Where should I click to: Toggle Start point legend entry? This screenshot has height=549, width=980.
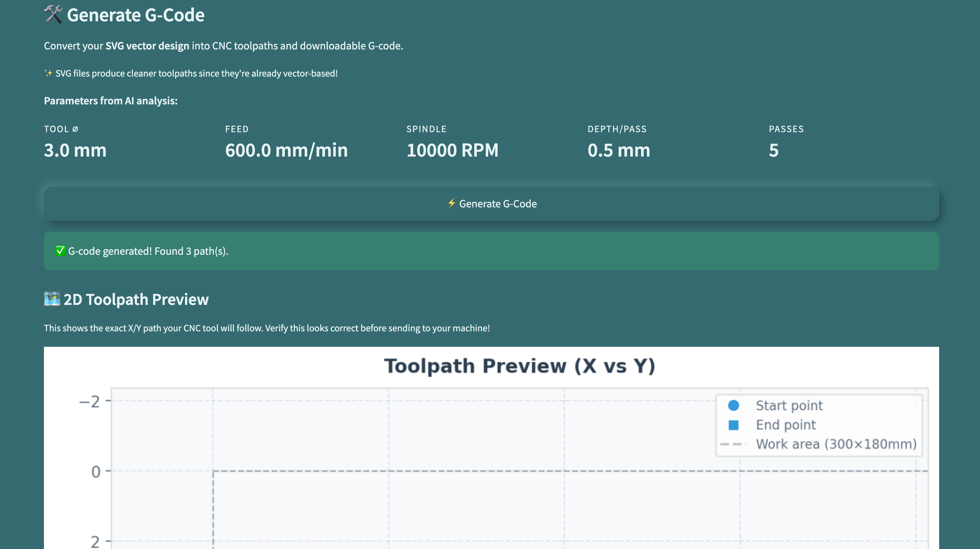pos(789,405)
